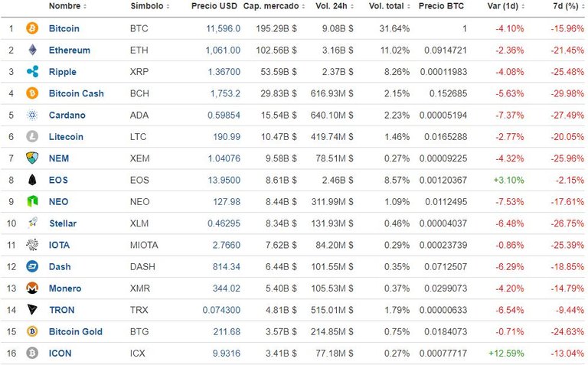588x365 pixels.
Task: Click the Monero orange logo icon
Action: click(x=32, y=288)
